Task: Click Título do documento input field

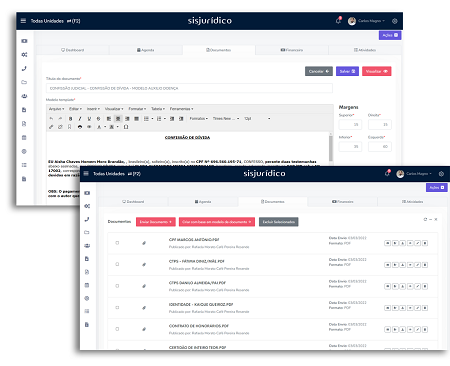Action: tap(189, 88)
